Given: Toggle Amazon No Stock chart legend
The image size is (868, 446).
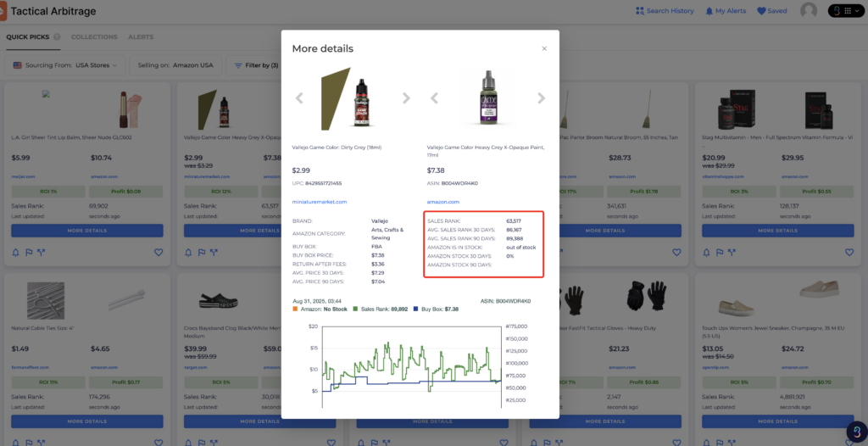Looking at the screenshot, I should [x=320, y=309].
